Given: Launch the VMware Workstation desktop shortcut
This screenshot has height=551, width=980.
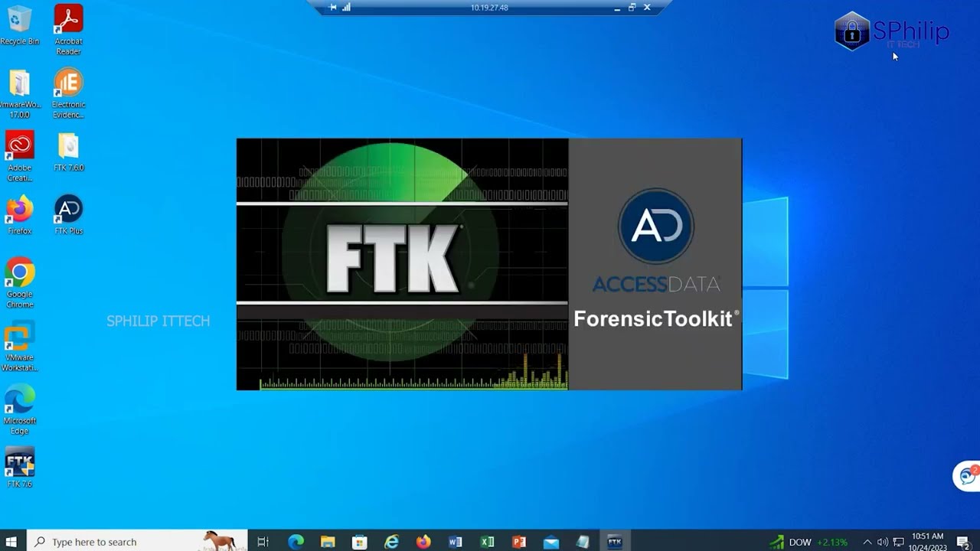Looking at the screenshot, I should point(19,347).
